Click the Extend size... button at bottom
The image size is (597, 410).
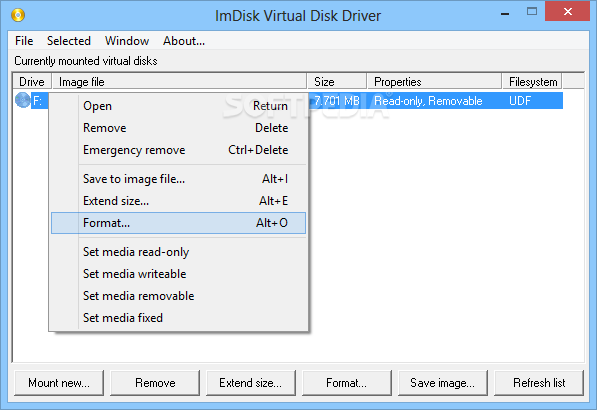pos(251,383)
